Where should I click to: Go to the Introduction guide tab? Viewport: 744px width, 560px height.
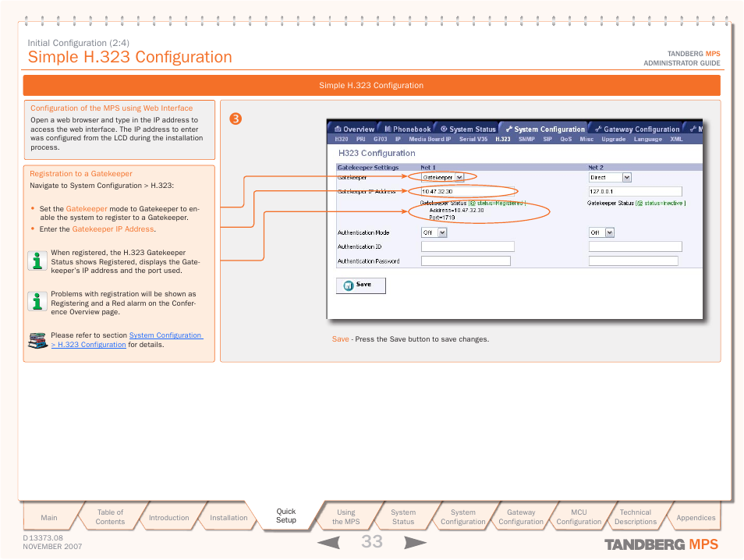[169, 517]
